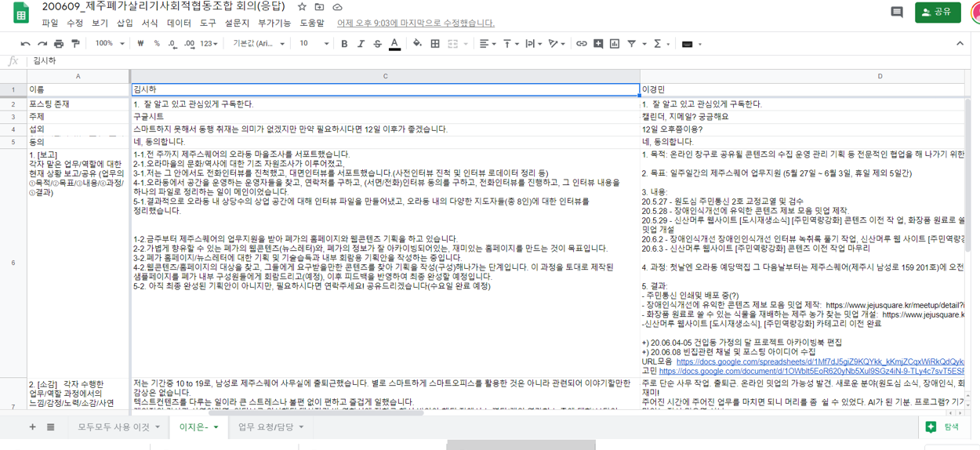Decrease decimal places button
The width and height of the screenshot is (980, 450).
172,44
